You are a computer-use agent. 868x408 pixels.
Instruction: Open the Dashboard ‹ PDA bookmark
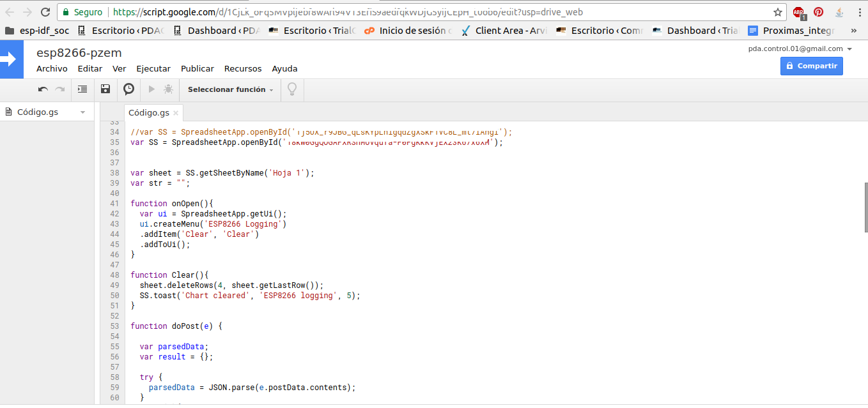(x=216, y=31)
